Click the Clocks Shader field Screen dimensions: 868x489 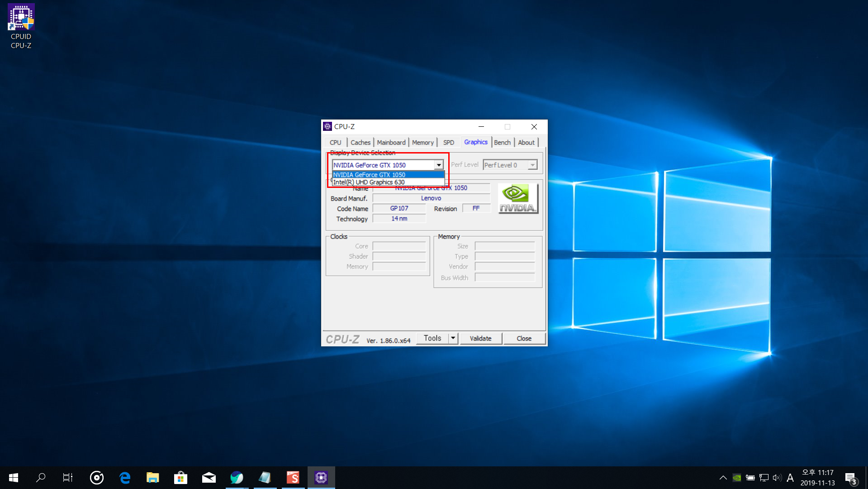coord(399,256)
